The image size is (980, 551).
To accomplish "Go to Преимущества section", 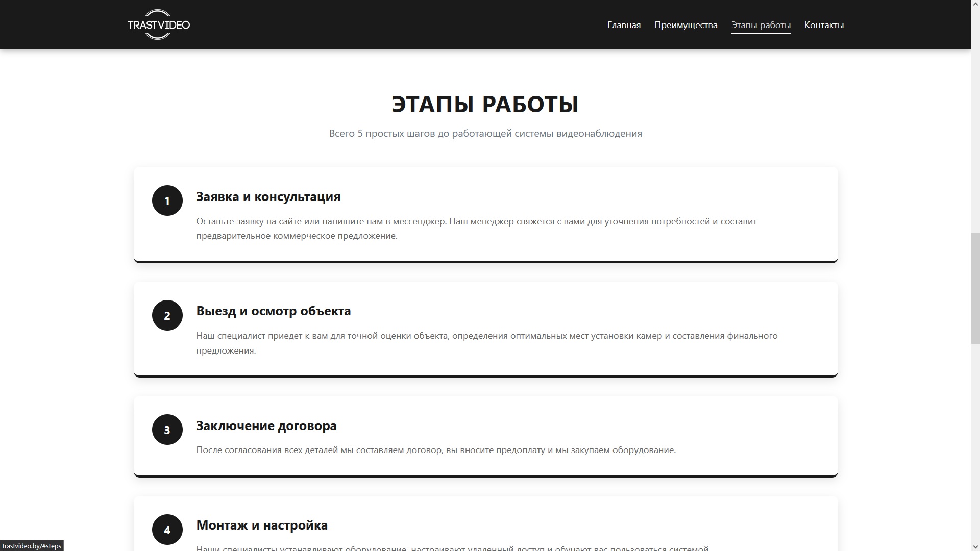I will [x=685, y=25].
